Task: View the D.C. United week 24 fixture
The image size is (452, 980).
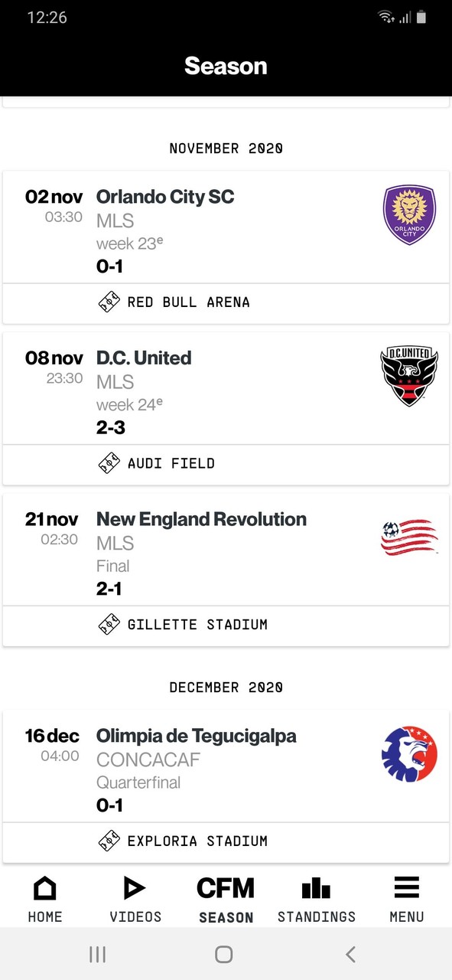Action: pos(226,388)
